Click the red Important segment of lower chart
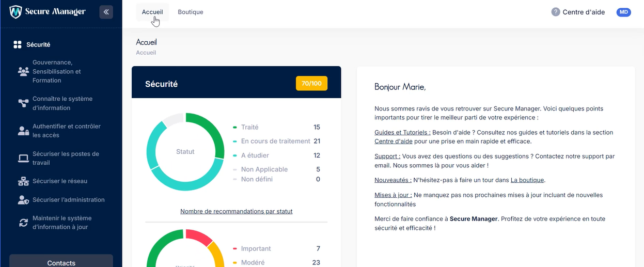Image resolution: width=644 pixels, height=267 pixels. pos(199,237)
